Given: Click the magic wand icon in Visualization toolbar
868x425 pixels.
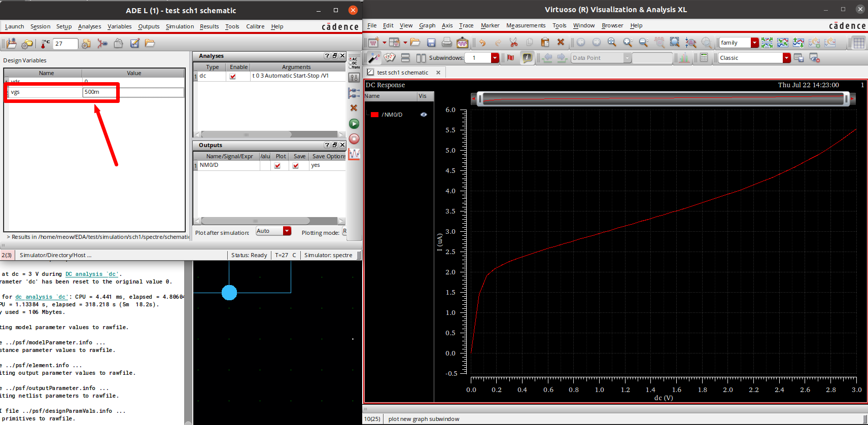Looking at the screenshot, I should [373, 58].
